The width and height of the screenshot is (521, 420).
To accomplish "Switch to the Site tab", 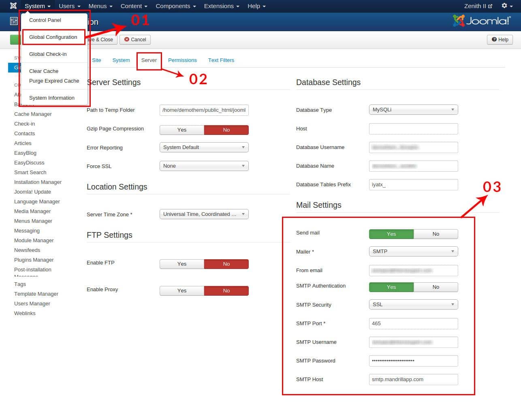I will click(x=96, y=60).
